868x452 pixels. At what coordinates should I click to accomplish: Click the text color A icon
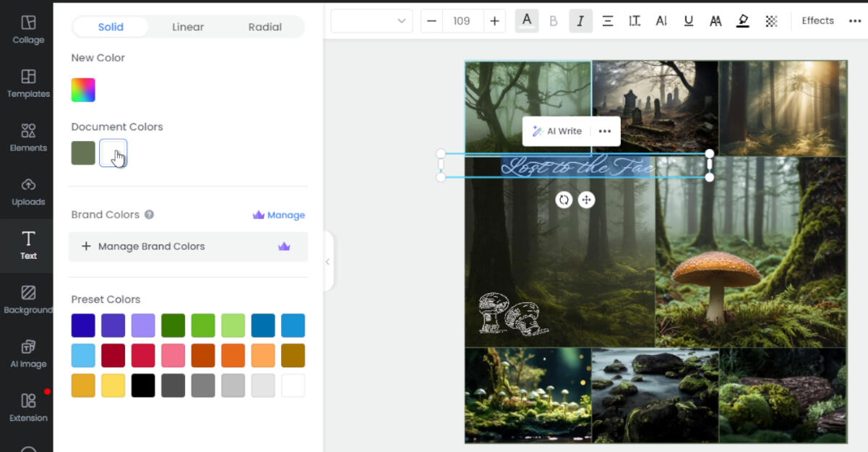526,21
